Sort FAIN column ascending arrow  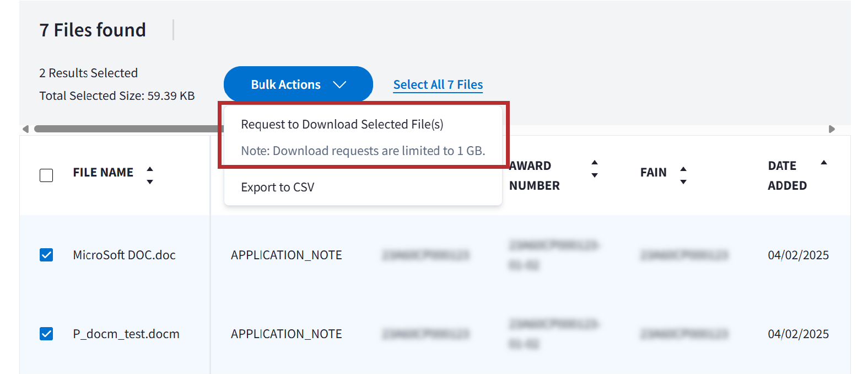[x=683, y=169]
